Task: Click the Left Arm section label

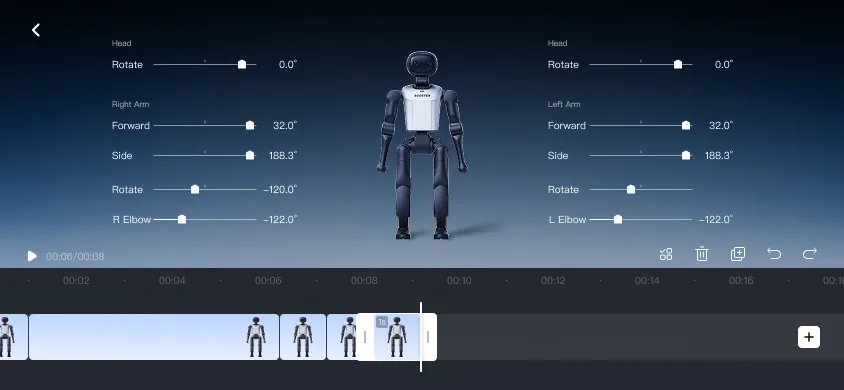Action: pyautogui.click(x=564, y=104)
